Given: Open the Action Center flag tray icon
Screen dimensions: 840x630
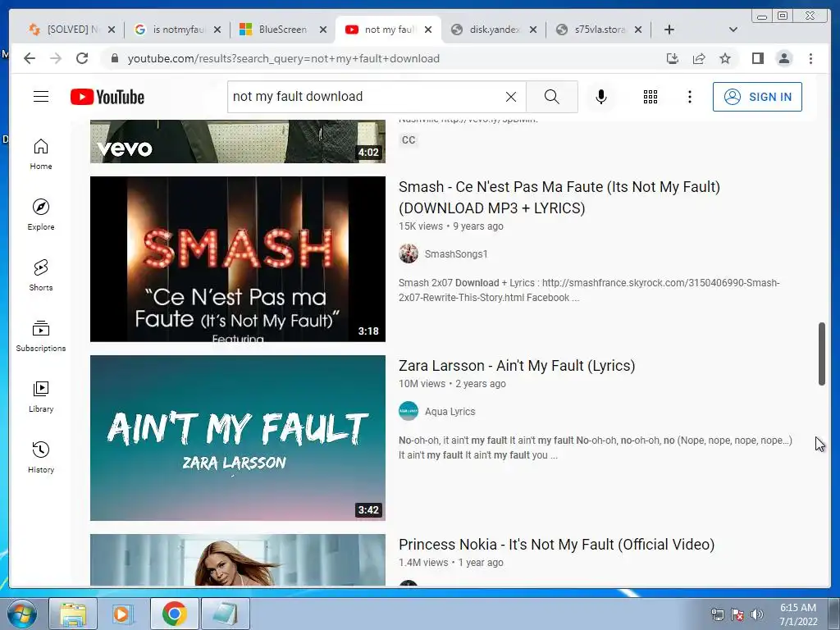Looking at the screenshot, I should [737, 614].
